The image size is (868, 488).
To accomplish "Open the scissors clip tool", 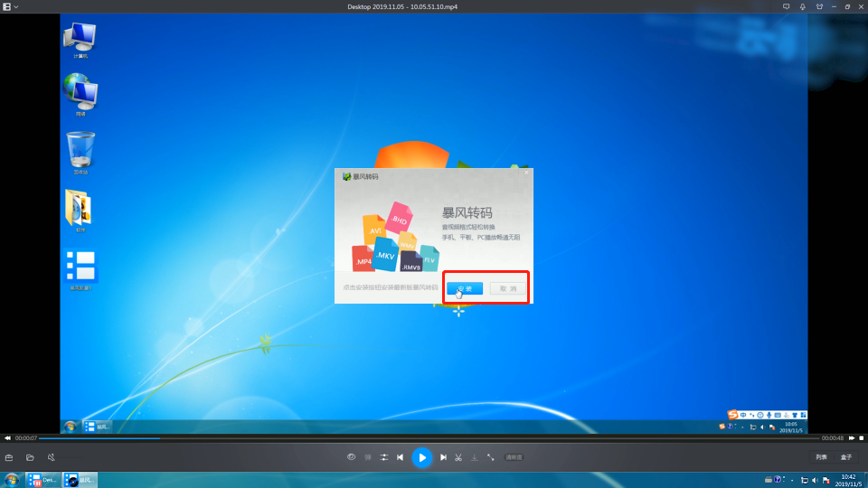I will [x=458, y=457].
